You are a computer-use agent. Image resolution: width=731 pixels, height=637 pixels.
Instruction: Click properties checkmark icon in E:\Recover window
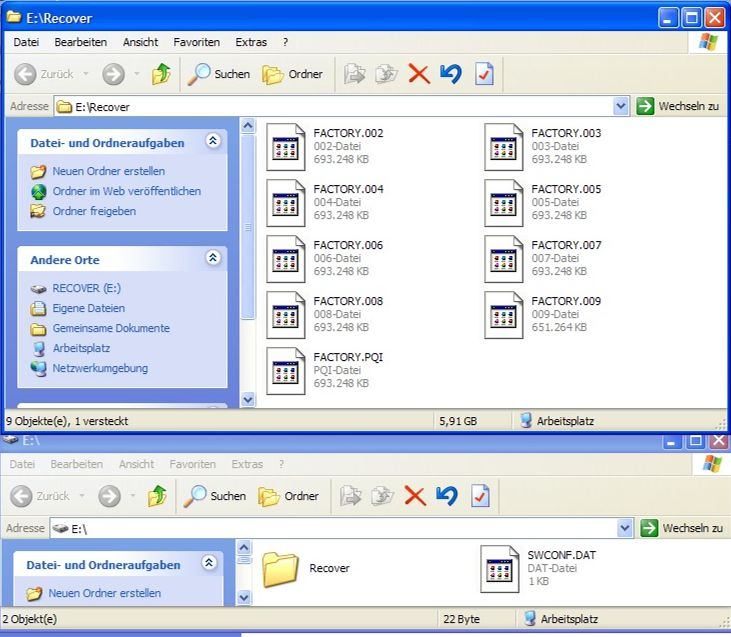(x=484, y=74)
